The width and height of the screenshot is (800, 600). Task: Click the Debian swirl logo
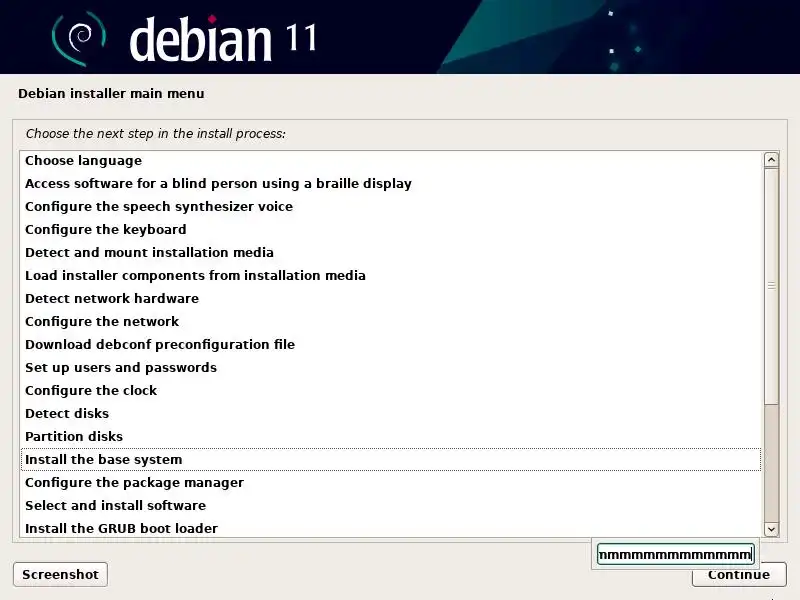coord(79,38)
